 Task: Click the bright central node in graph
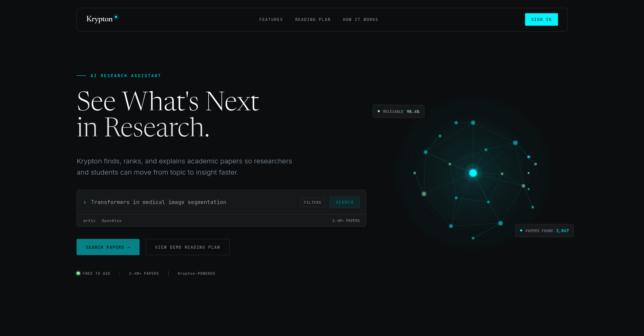click(x=473, y=173)
